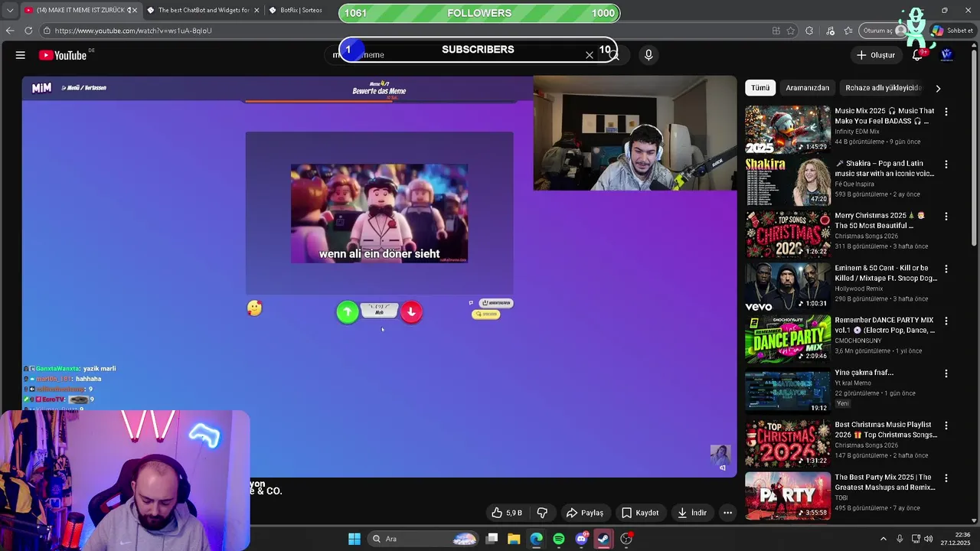Open the Music Mix 2025 video thumbnail
Image resolution: width=980 pixels, height=551 pixels.
pos(788,129)
